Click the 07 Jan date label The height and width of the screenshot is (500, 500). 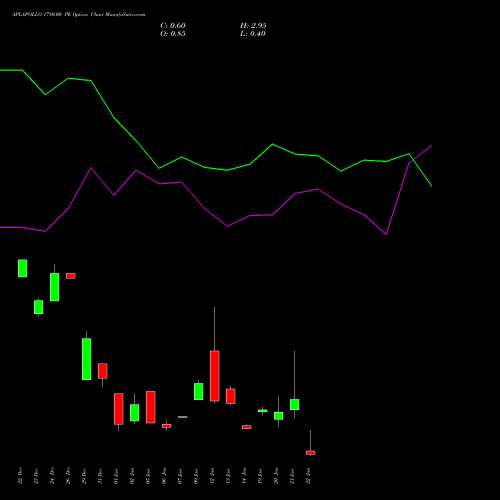click(x=180, y=476)
